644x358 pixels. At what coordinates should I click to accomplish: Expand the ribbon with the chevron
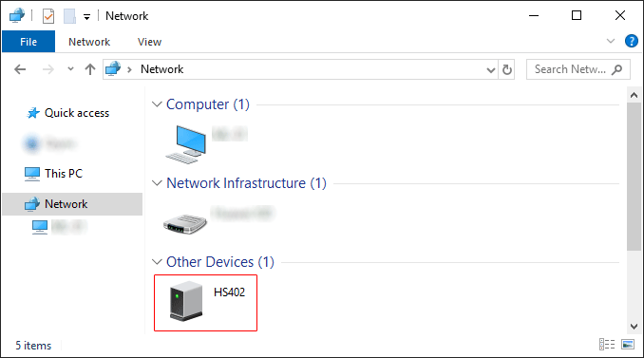pyautogui.click(x=611, y=41)
